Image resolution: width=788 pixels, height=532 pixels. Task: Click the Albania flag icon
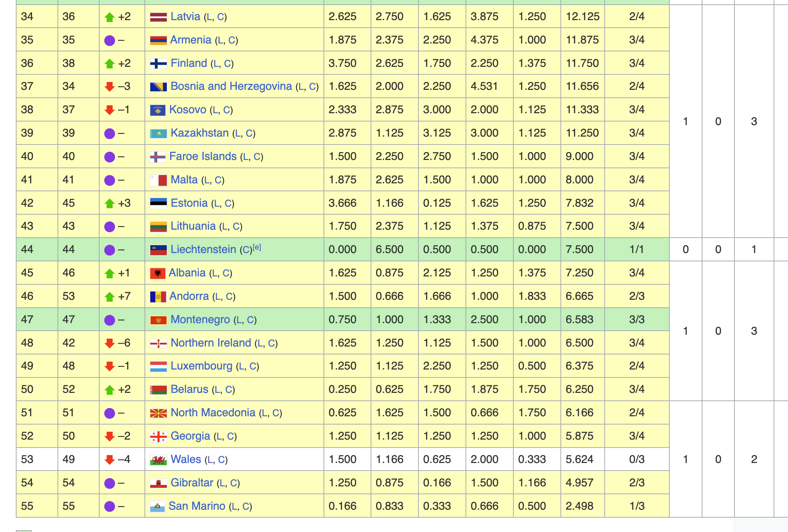coord(157,273)
